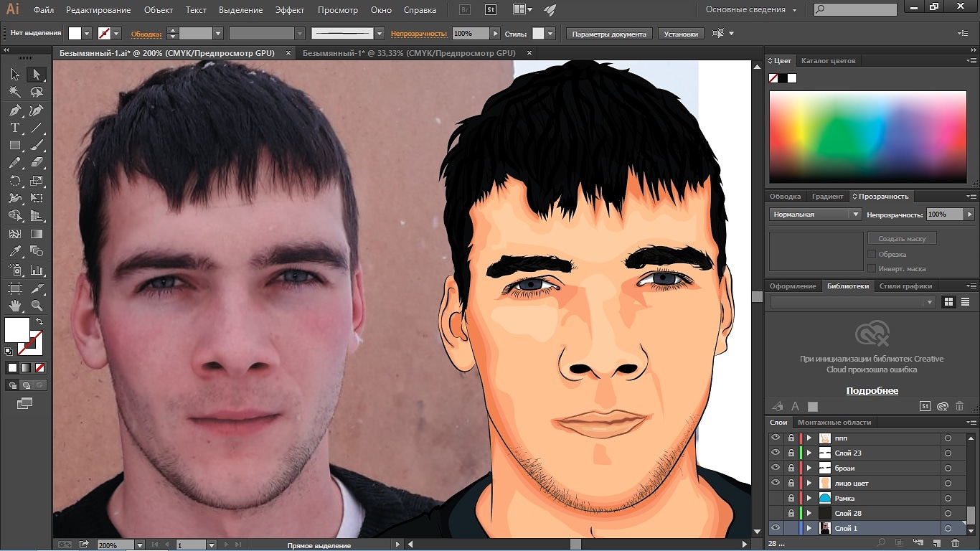Expand the 'Слой 1' layer contents
Screen dimensions: 980x551
[x=809, y=528]
